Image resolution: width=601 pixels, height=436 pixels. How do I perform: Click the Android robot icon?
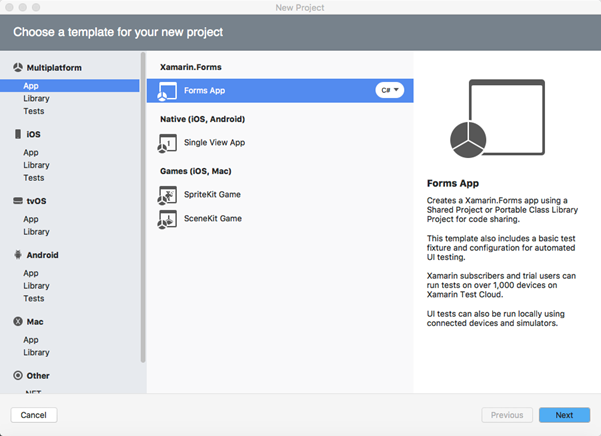pyautogui.click(x=18, y=255)
